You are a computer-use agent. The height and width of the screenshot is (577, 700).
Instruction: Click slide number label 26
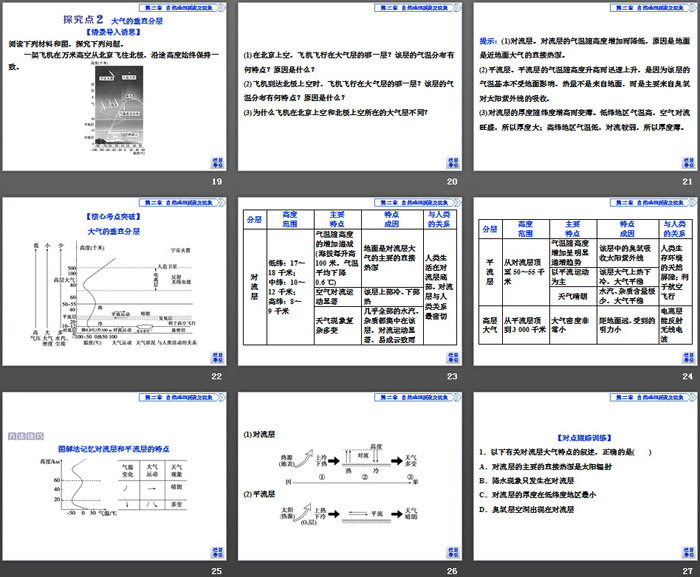click(x=452, y=571)
